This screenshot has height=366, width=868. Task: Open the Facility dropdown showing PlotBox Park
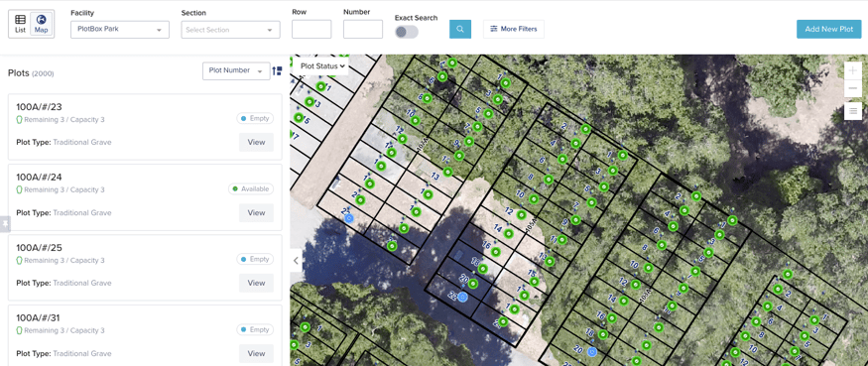(x=120, y=30)
